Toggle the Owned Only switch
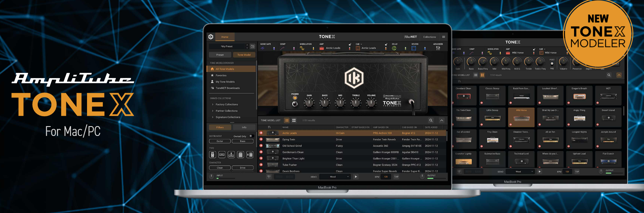 [251, 136]
